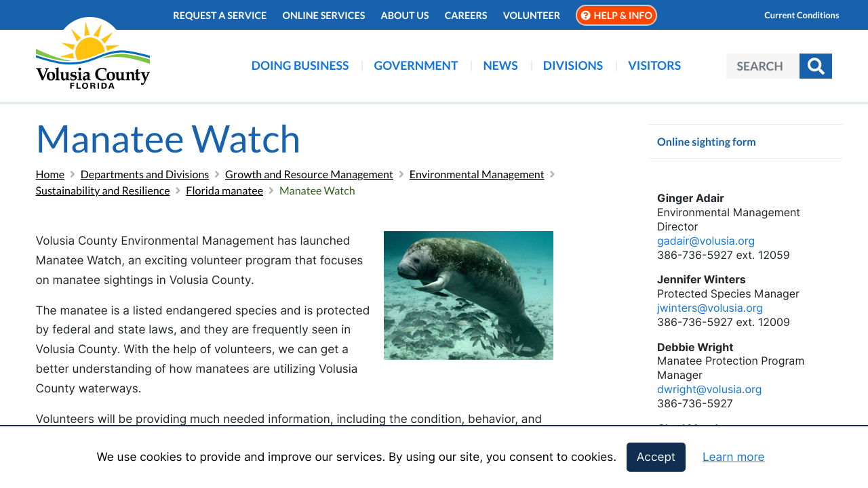Click the magnifying glass search button
This screenshot has width=868, height=488.
click(816, 66)
